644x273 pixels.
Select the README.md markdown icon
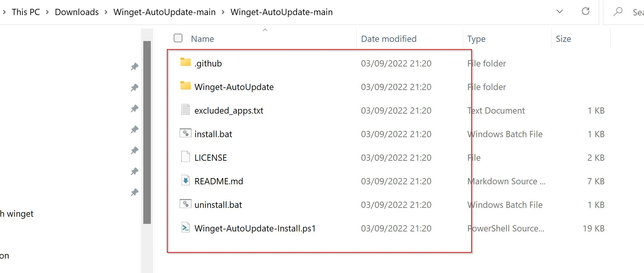click(185, 180)
